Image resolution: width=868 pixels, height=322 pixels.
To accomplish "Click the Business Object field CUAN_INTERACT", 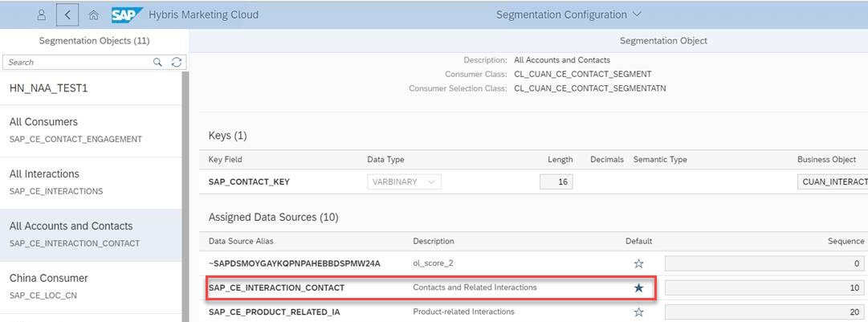I will coord(833,182).
